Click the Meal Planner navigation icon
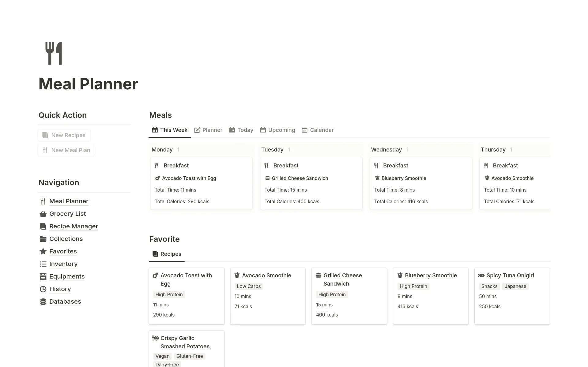 click(x=43, y=201)
